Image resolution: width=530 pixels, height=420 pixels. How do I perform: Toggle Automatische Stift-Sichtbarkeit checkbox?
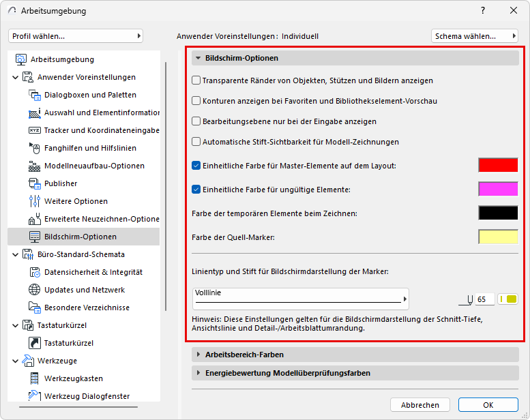pos(196,142)
